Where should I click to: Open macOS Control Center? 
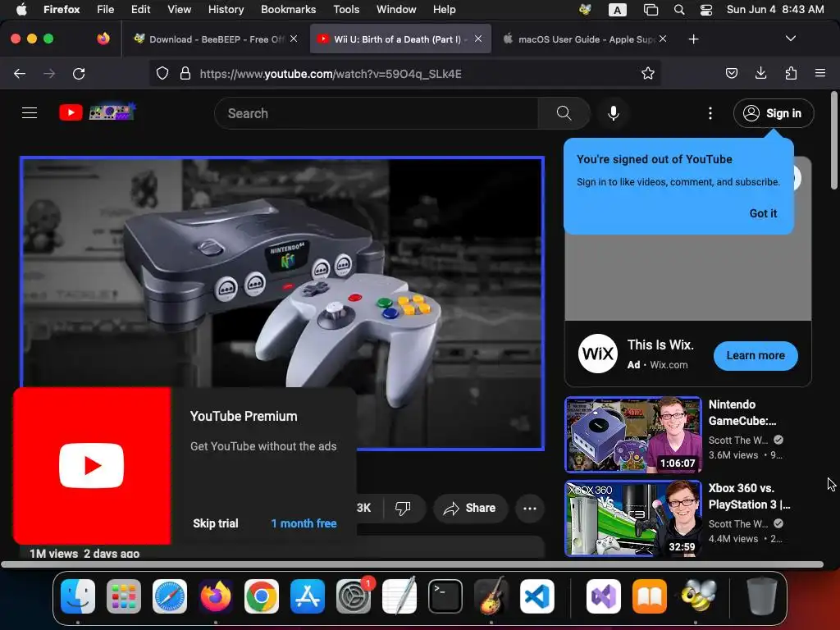(x=706, y=10)
